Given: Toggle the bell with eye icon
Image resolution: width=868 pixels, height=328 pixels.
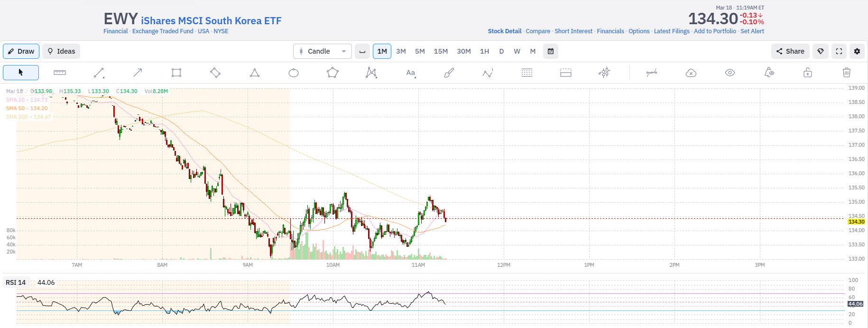Looking at the screenshot, I should click(769, 73).
